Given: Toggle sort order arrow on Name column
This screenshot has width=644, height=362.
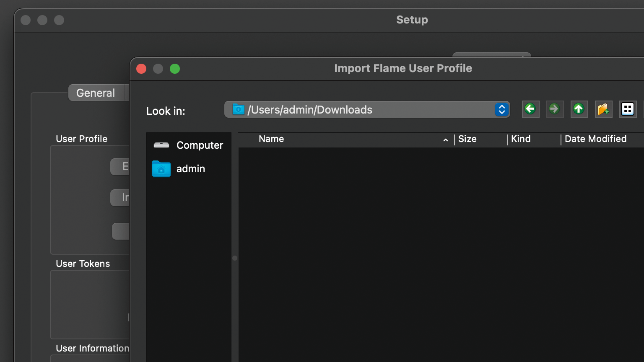Looking at the screenshot, I should pyautogui.click(x=446, y=140).
